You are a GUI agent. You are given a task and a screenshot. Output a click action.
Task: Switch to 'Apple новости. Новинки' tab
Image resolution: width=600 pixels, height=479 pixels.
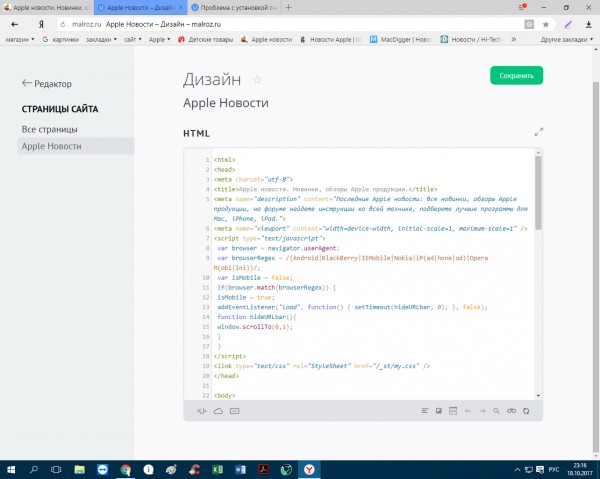coord(47,8)
